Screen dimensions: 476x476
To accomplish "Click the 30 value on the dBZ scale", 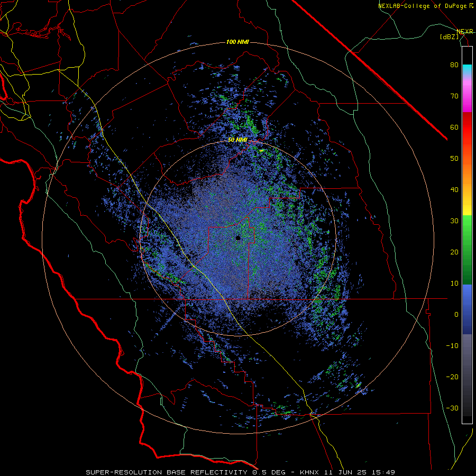I will click(454, 221).
